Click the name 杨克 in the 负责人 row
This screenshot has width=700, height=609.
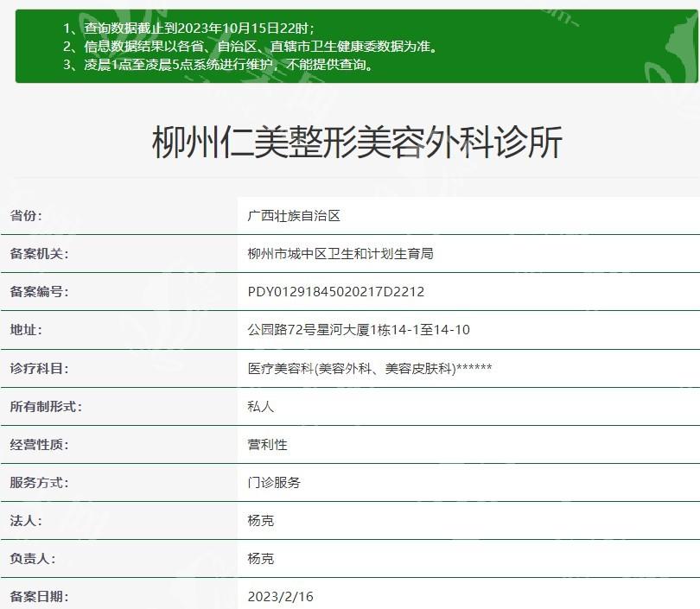[260, 558]
